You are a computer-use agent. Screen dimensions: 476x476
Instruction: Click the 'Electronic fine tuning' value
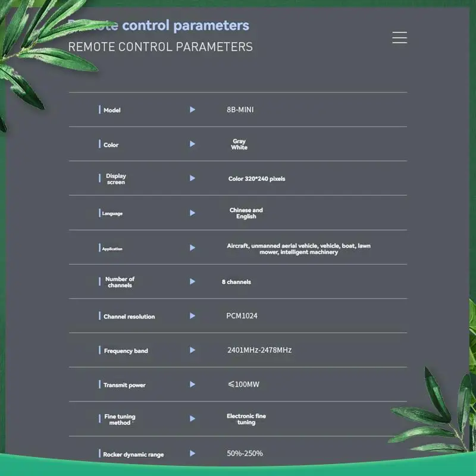coord(246,419)
